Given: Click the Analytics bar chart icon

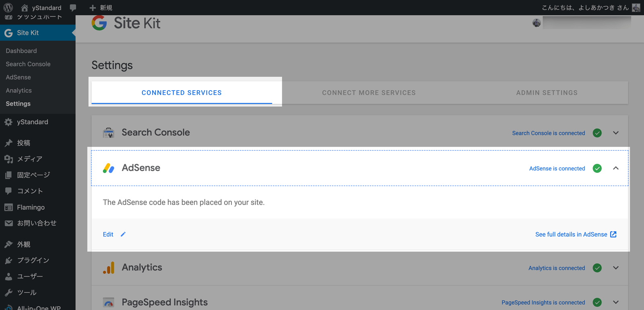Looking at the screenshot, I should (108, 268).
